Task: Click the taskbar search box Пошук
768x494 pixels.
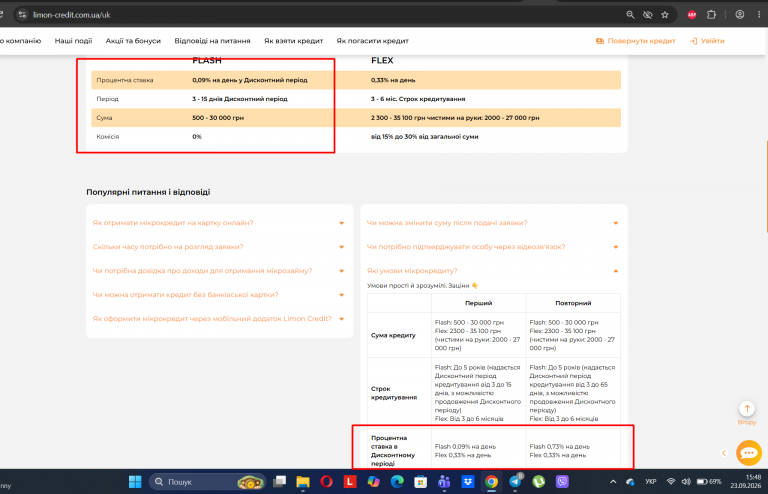Action: [207, 482]
